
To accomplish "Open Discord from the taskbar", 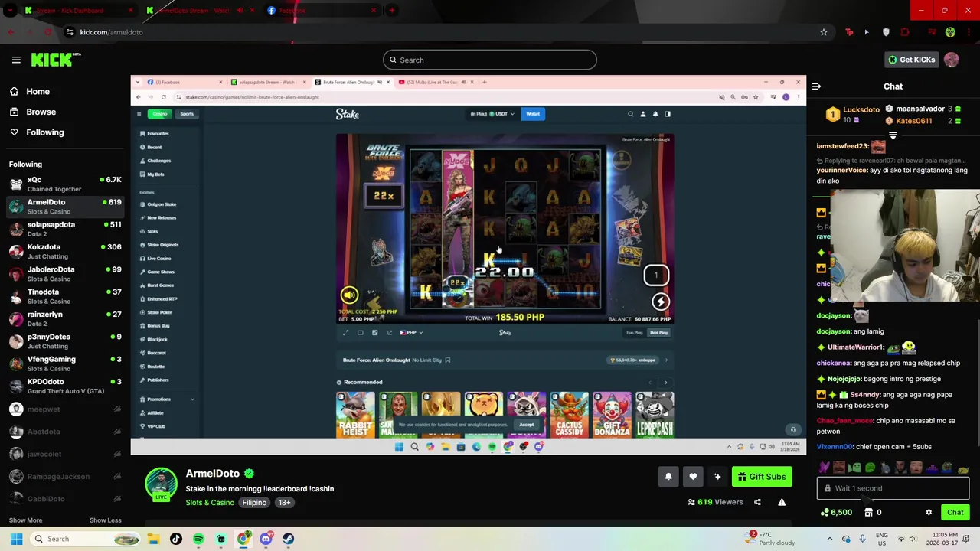I will [x=266, y=539].
